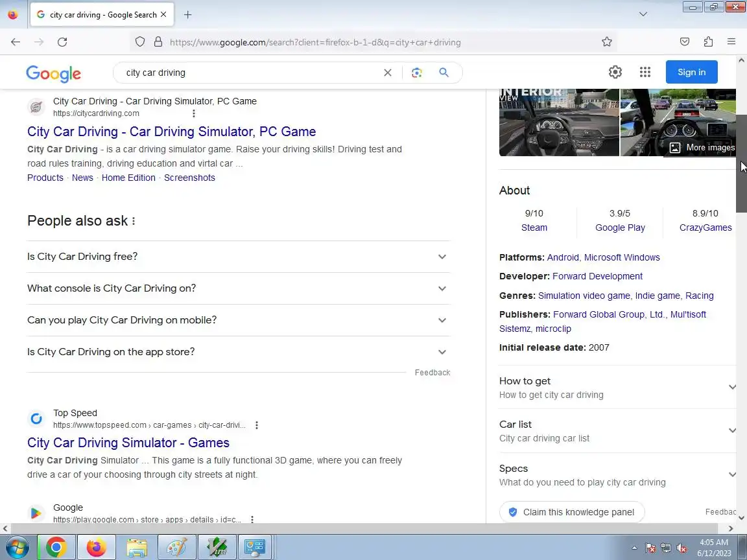Click the More images button

[x=702, y=148]
